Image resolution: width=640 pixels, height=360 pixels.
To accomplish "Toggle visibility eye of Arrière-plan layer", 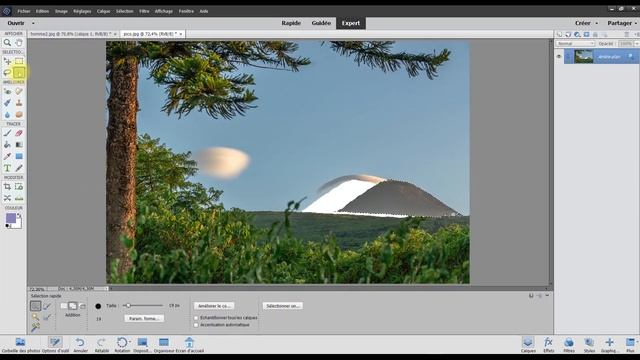I will tap(559, 56).
